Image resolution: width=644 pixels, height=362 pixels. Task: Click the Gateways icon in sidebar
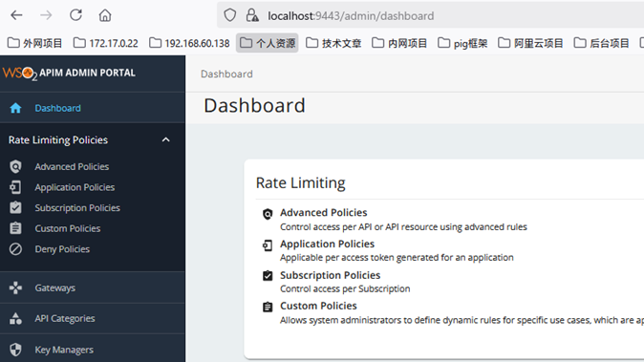[15, 287]
